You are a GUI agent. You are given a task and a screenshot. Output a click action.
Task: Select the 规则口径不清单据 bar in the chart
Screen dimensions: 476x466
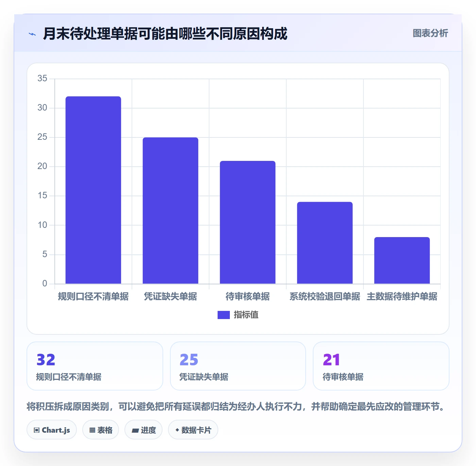coord(93,190)
